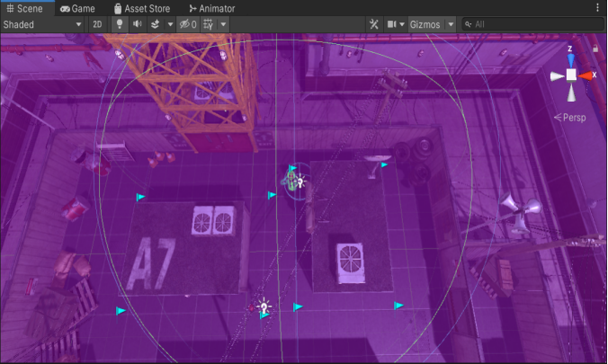Toggle scene lighting lightbulb button

[120, 24]
